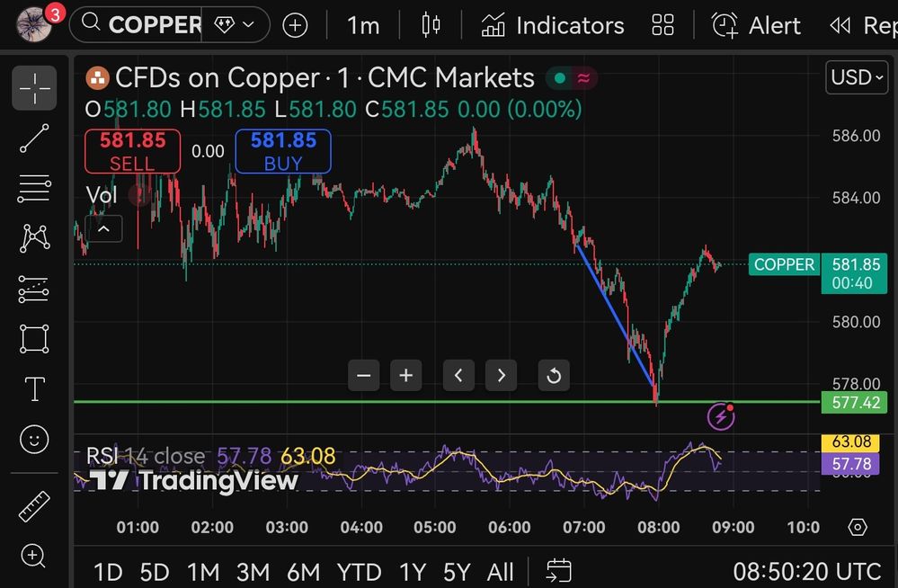
Task: Select the All date range
Action: point(500,572)
